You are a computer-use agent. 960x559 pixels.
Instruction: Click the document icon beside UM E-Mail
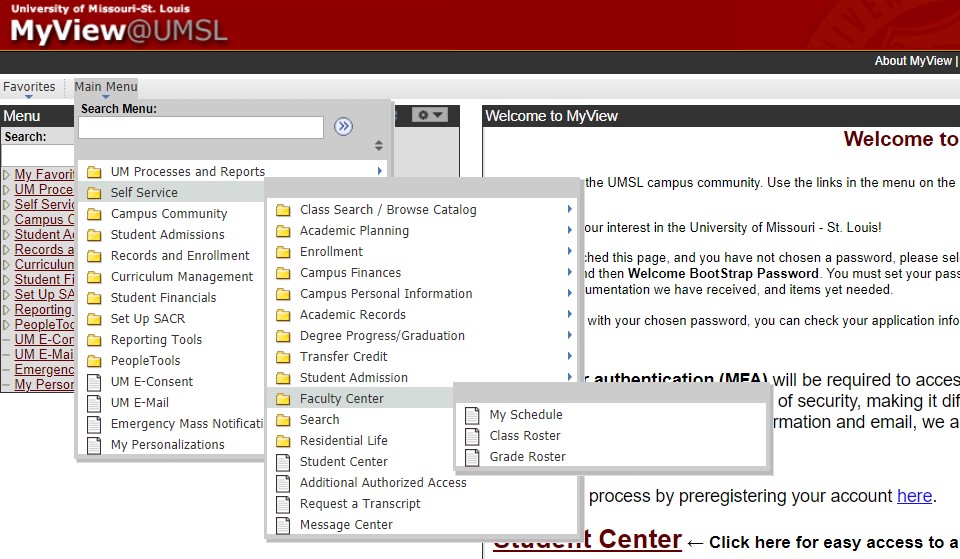tap(94, 403)
